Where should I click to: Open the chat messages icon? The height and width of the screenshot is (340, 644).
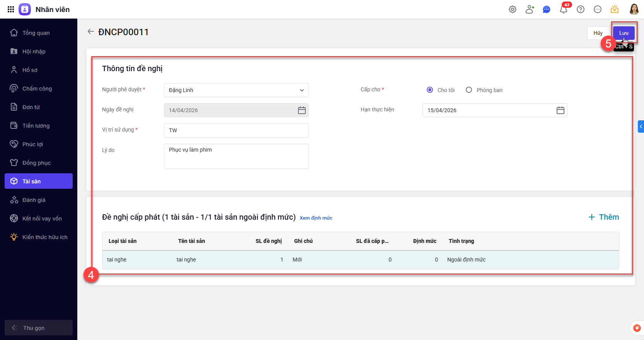click(x=547, y=9)
